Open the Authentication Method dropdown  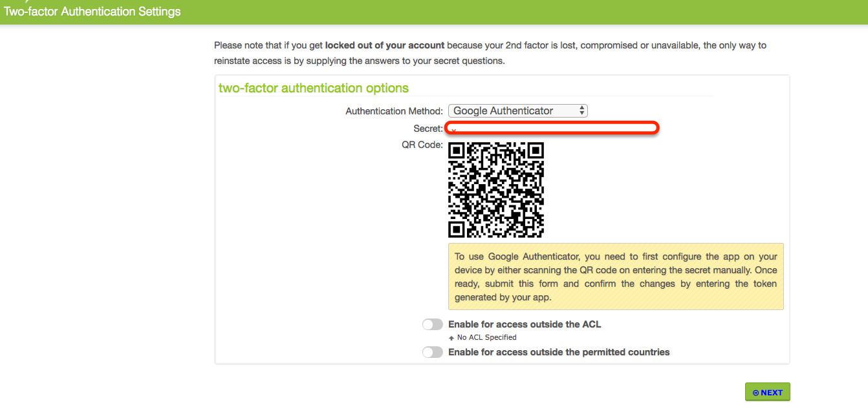(x=518, y=111)
